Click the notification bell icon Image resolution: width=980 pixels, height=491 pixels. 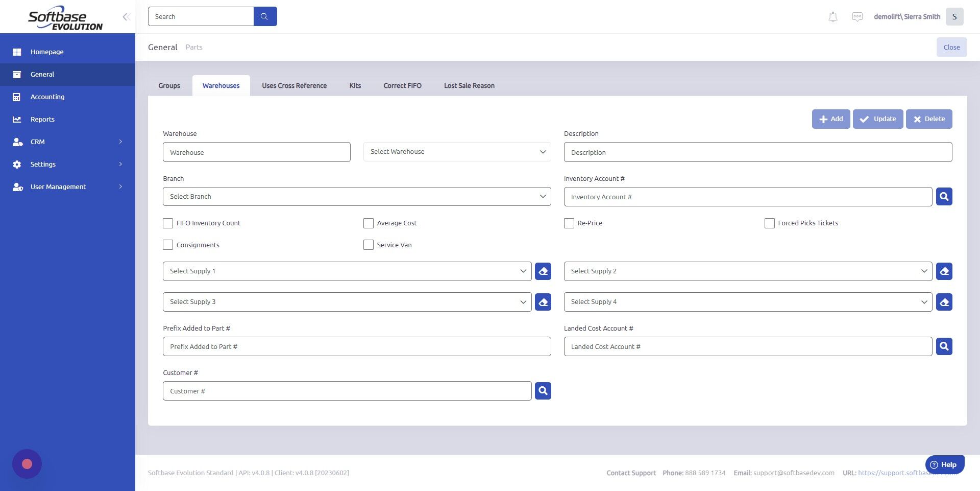[x=832, y=16]
